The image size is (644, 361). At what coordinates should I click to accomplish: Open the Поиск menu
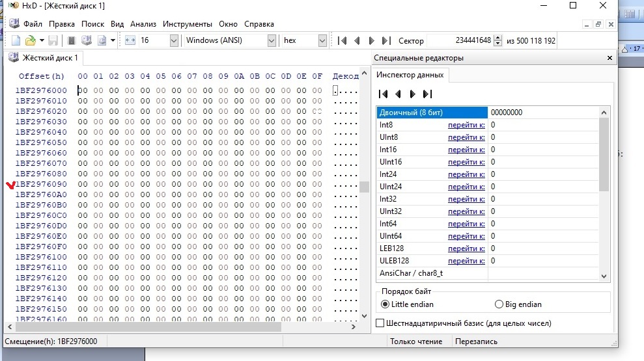point(92,24)
